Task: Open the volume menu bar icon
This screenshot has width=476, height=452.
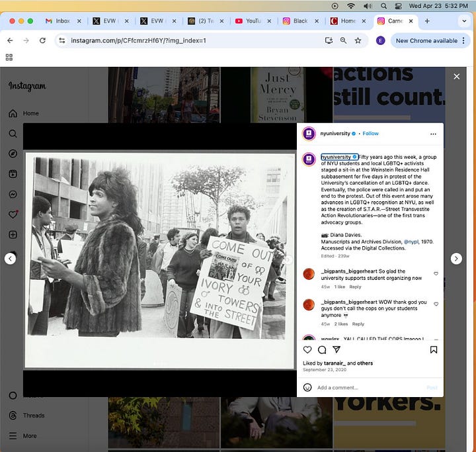Action: point(368,6)
